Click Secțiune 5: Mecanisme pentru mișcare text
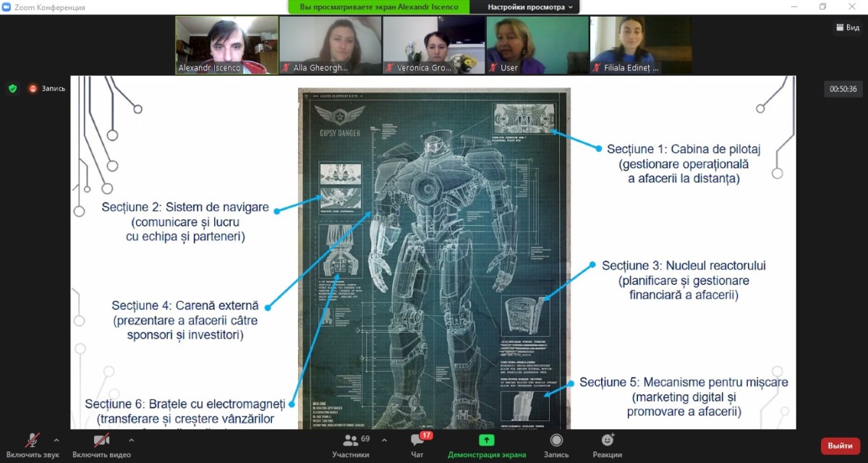The image size is (868, 463). click(x=684, y=382)
